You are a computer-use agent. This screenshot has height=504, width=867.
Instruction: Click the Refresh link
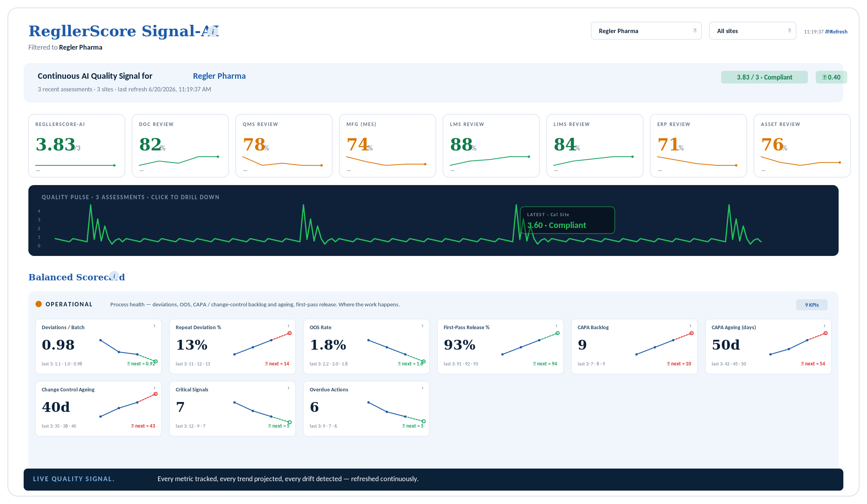[837, 32]
